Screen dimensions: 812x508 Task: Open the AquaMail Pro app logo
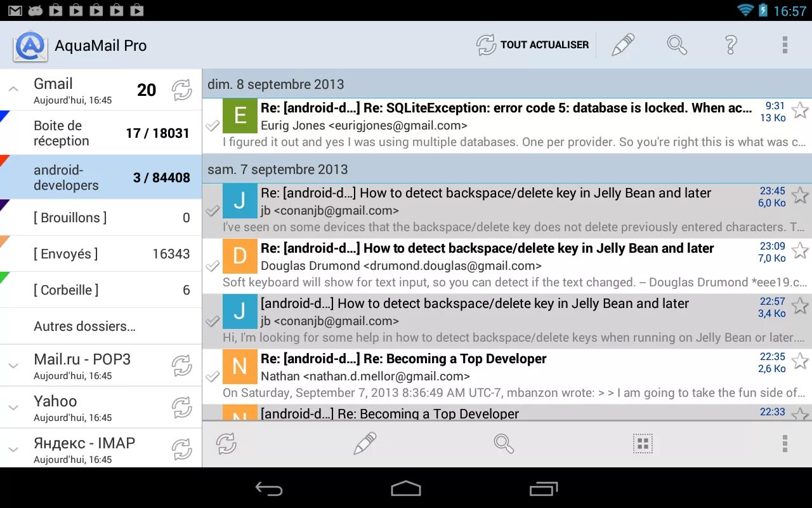(x=30, y=46)
